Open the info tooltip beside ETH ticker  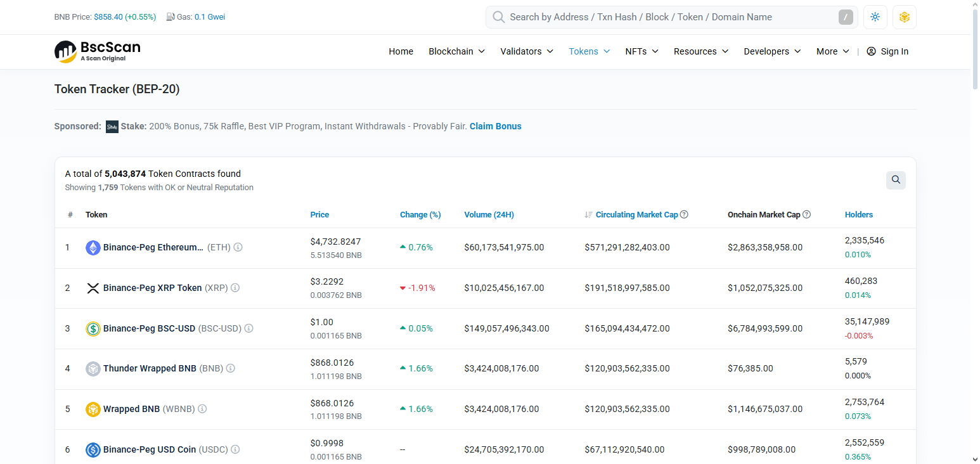[238, 247]
